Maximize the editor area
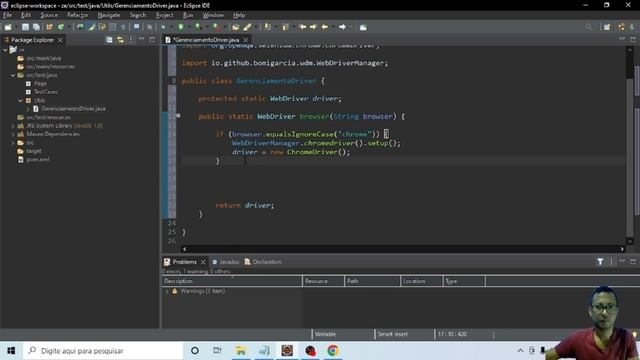 (633, 40)
